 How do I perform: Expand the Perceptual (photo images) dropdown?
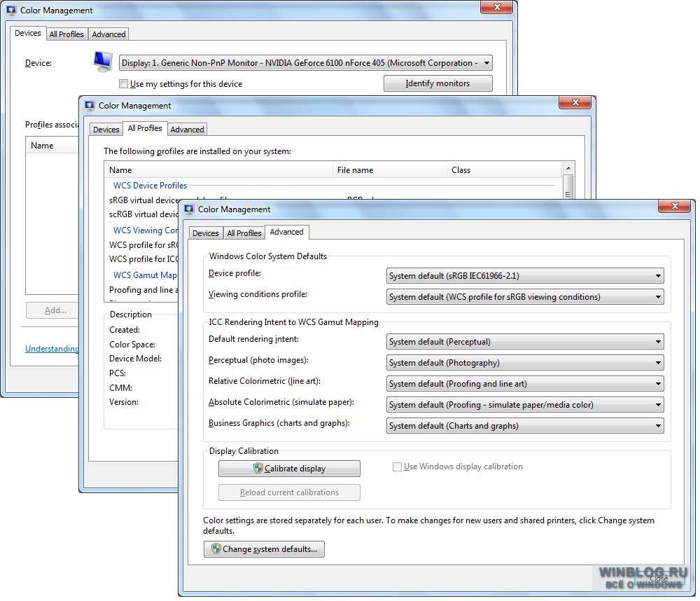click(525, 363)
